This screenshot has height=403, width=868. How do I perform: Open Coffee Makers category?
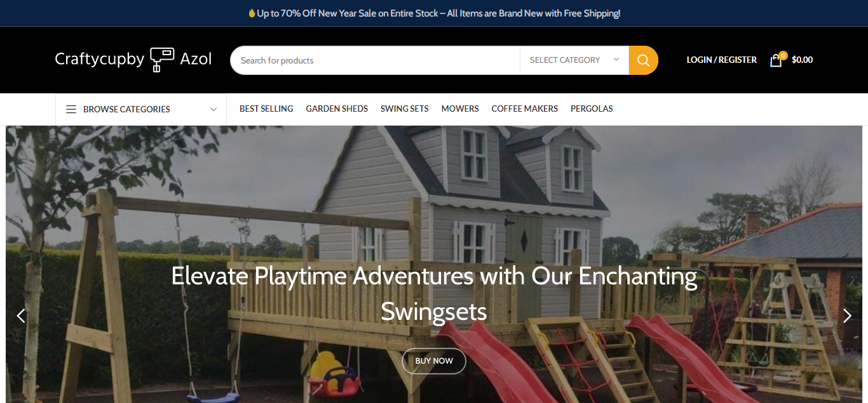[525, 109]
